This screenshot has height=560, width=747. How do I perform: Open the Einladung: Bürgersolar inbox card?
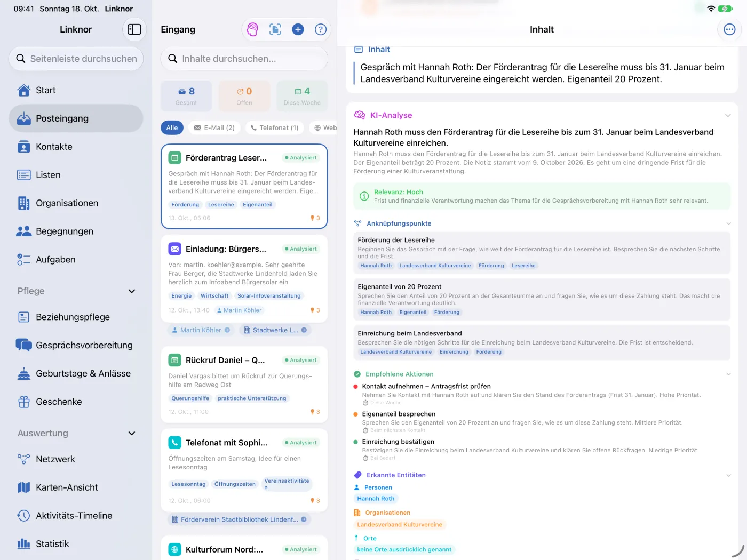tap(244, 279)
